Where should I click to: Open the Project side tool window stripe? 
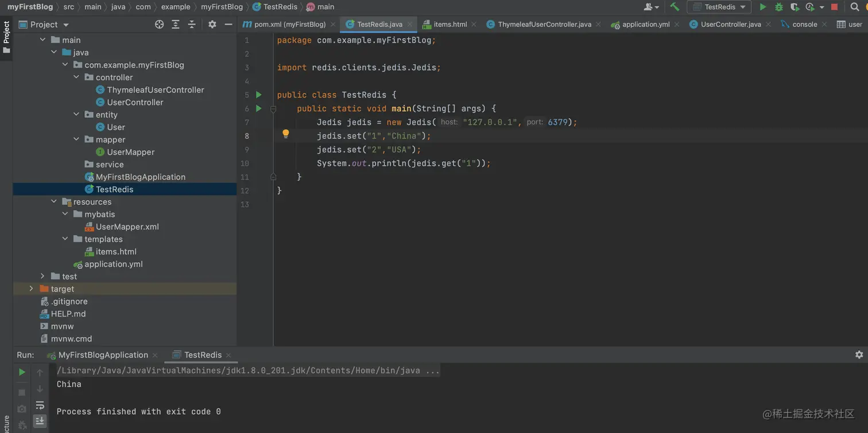click(6, 37)
